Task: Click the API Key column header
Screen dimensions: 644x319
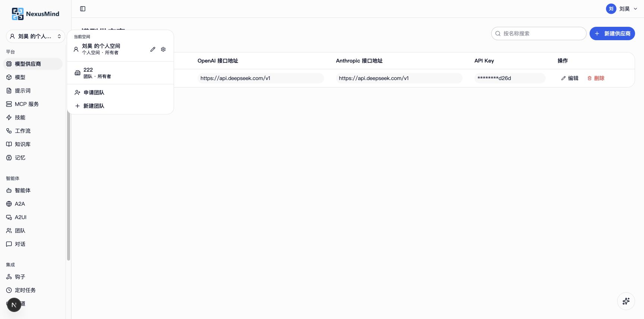Action: click(484, 61)
